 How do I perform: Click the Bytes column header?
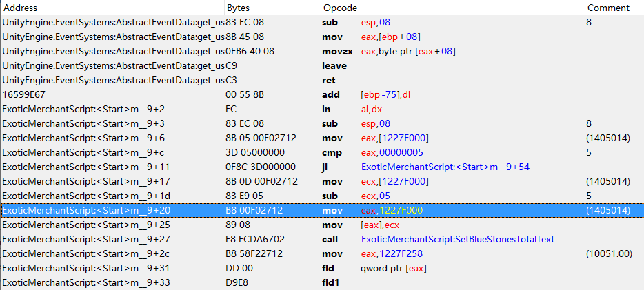[x=238, y=8]
